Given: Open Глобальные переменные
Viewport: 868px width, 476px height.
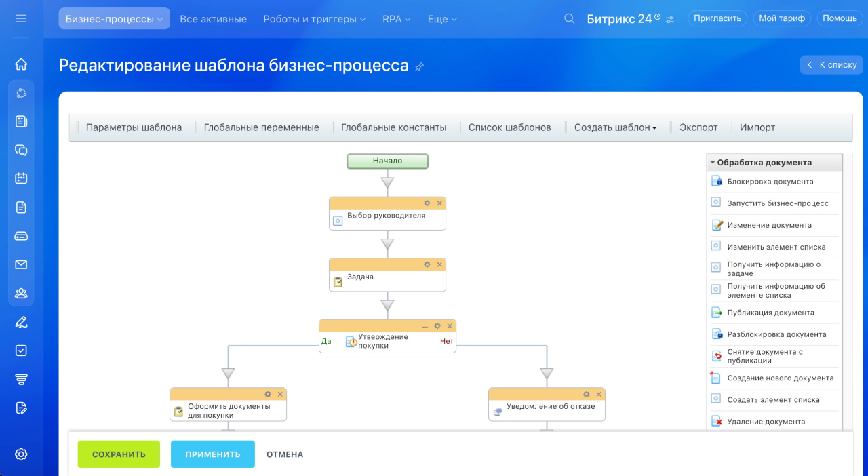Looking at the screenshot, I should 261,127.
